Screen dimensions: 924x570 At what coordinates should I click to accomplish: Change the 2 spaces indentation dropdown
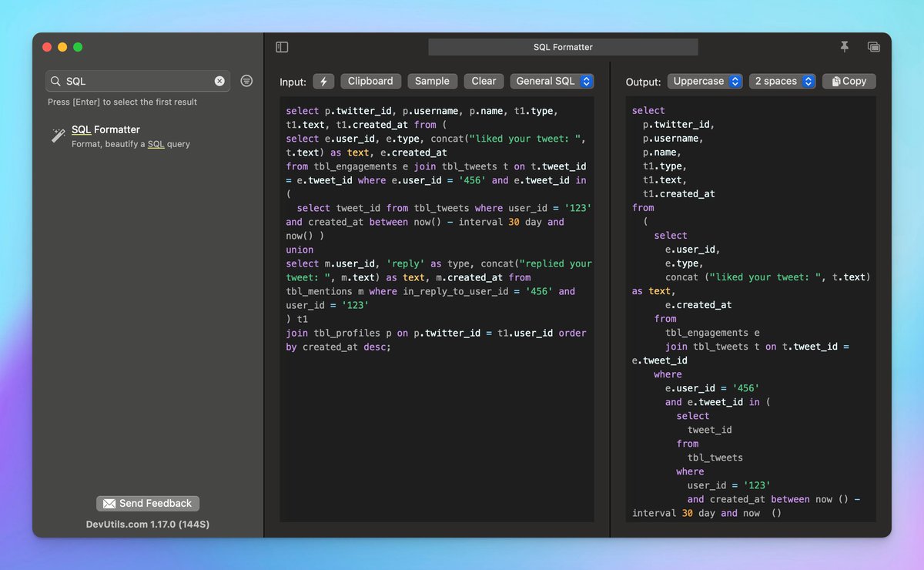782,81
